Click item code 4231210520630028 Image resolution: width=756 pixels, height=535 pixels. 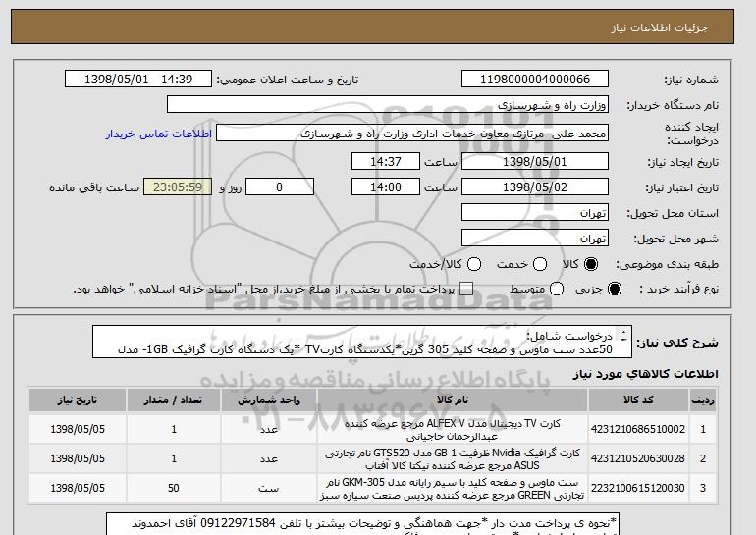pos(638,458)
